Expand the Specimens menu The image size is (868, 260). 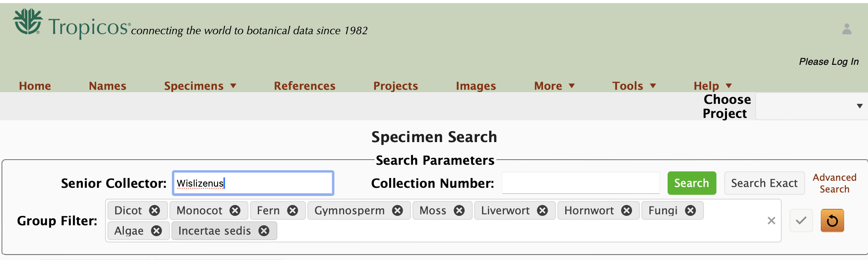[x=200, y=86]
